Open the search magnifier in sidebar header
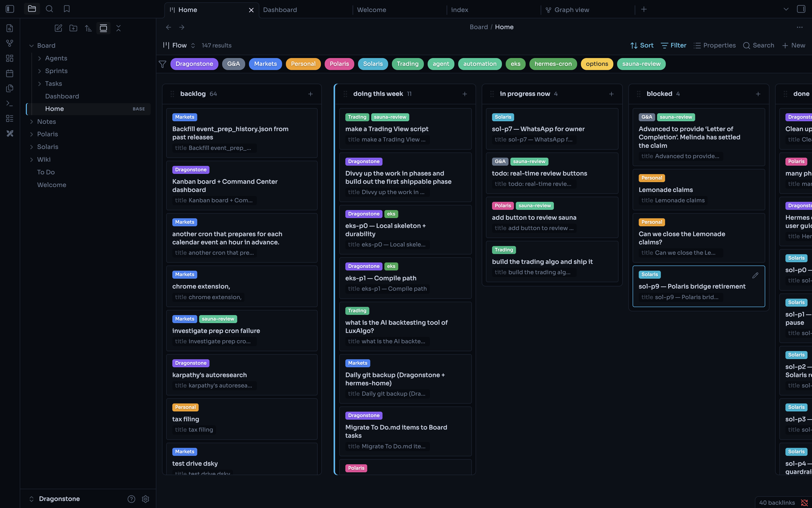The image size is (812, 508). coord(49,9)
